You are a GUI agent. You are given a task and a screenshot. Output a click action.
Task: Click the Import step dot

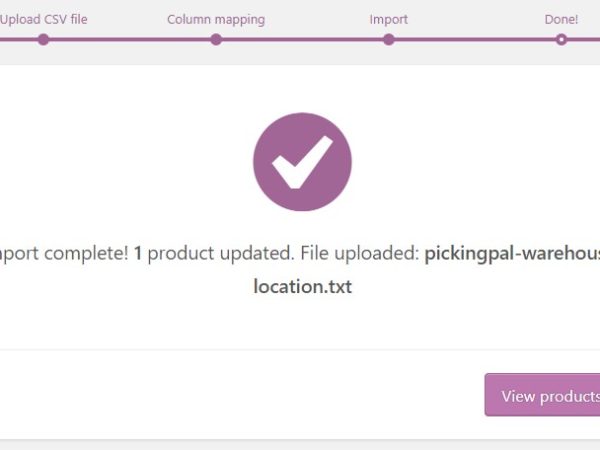coord(389,40)
